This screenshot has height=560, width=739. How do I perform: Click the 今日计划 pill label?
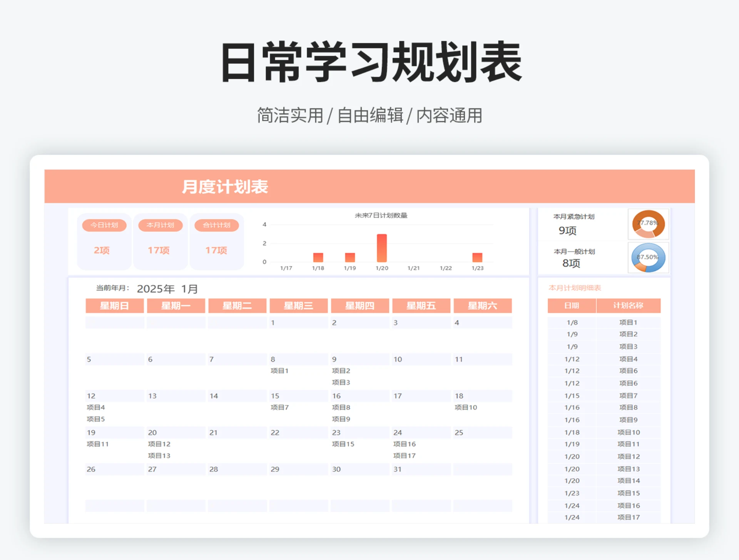click(x=104, y=225)
